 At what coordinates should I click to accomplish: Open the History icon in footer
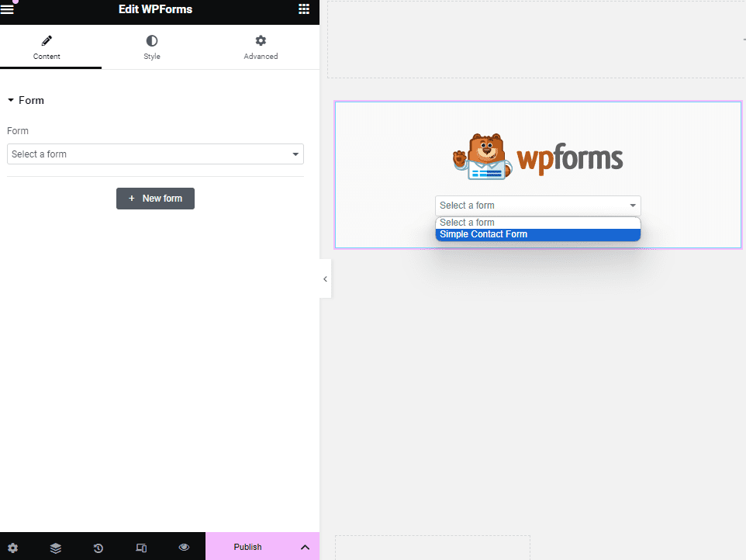(x=98, y=548)
